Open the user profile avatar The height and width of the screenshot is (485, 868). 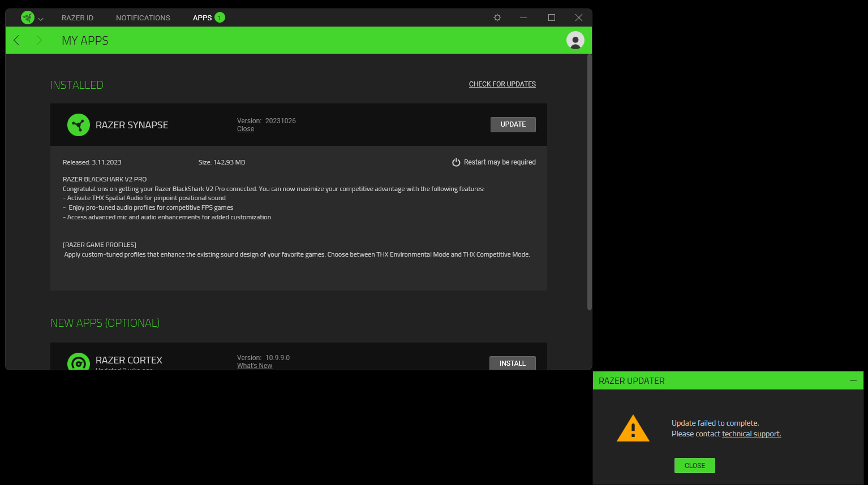[x=575, y=40]
